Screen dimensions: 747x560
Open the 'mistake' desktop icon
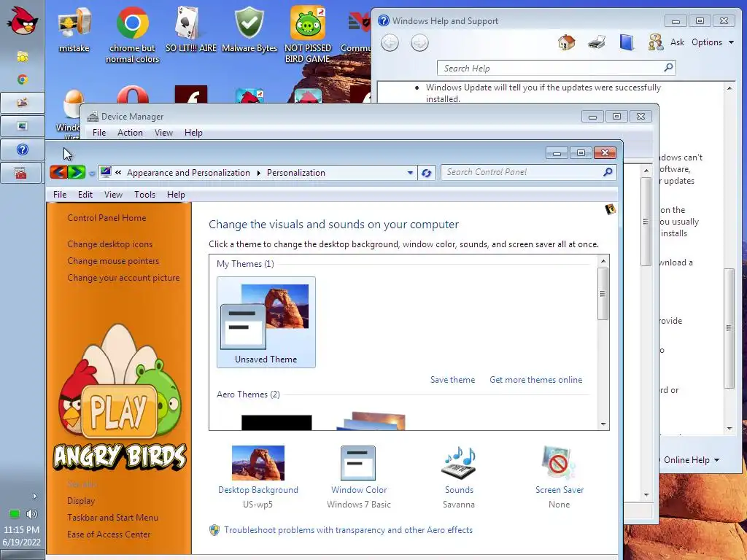(74, 30)
